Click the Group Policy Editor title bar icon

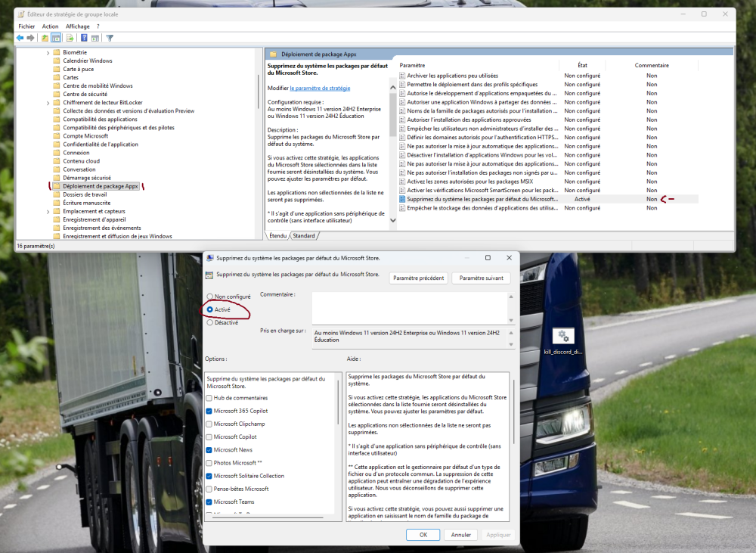pos(21,14)
